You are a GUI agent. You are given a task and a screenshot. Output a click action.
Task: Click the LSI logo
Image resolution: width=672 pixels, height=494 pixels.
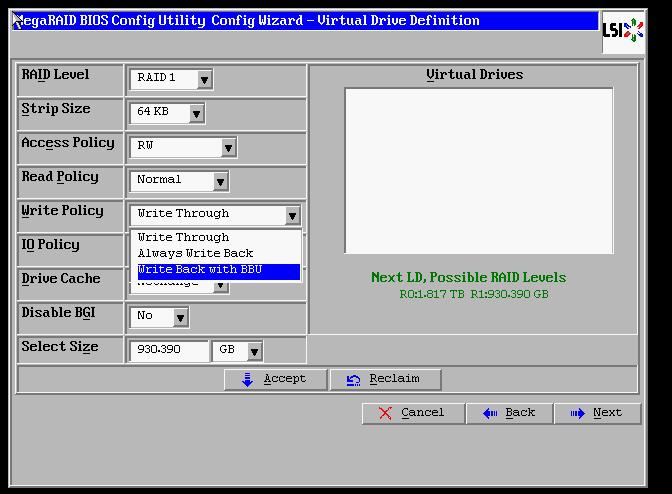(x=623, y=32)
